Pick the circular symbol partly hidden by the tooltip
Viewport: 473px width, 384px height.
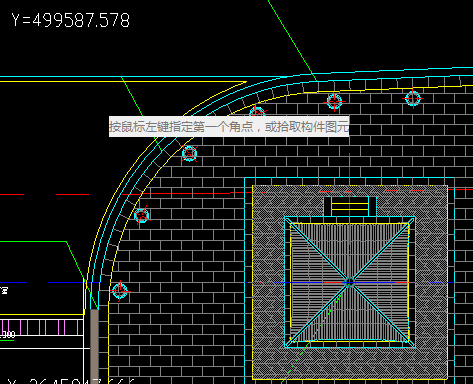[x=257, y=112]
